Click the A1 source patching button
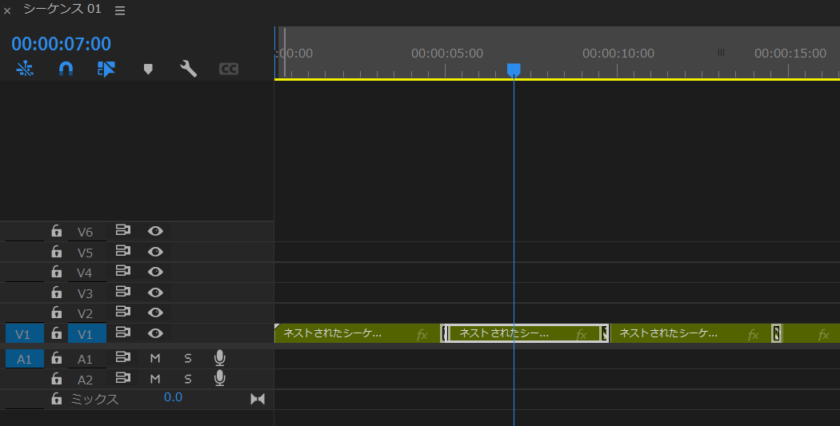 24,358
